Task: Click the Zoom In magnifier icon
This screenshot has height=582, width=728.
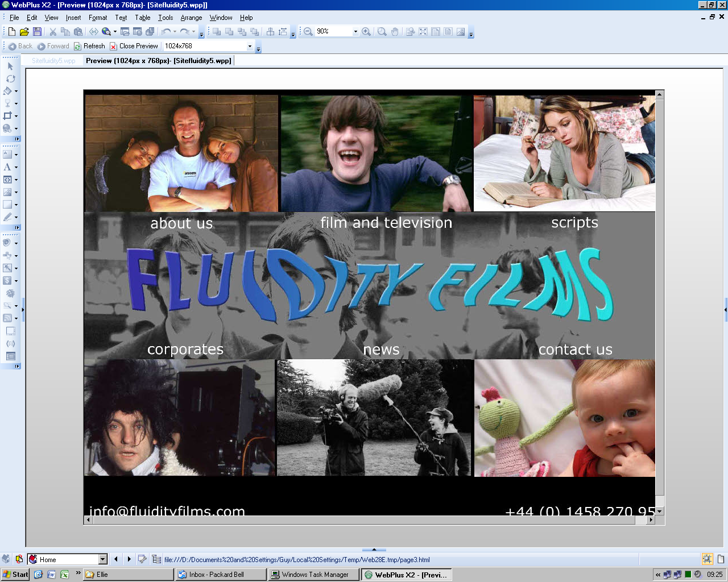Action: pos(366,32)
